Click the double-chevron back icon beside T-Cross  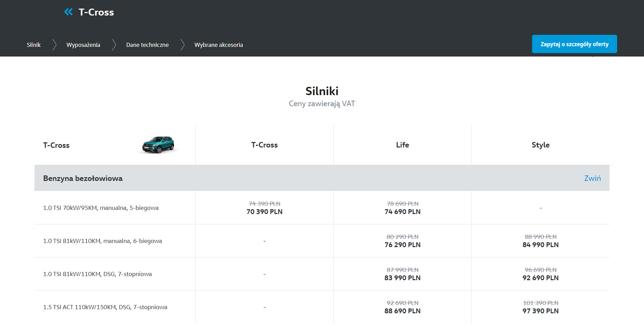(68, 12)
